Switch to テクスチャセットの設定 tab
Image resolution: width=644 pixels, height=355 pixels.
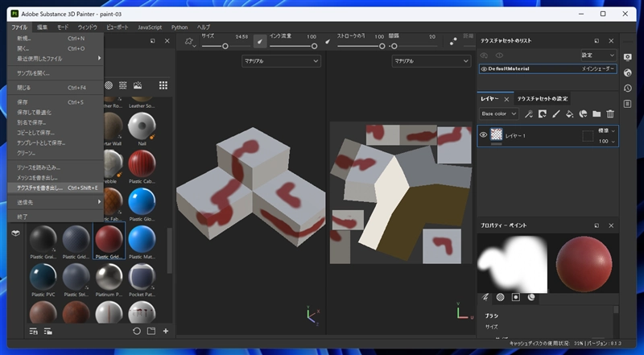click(x=543, y=98)
